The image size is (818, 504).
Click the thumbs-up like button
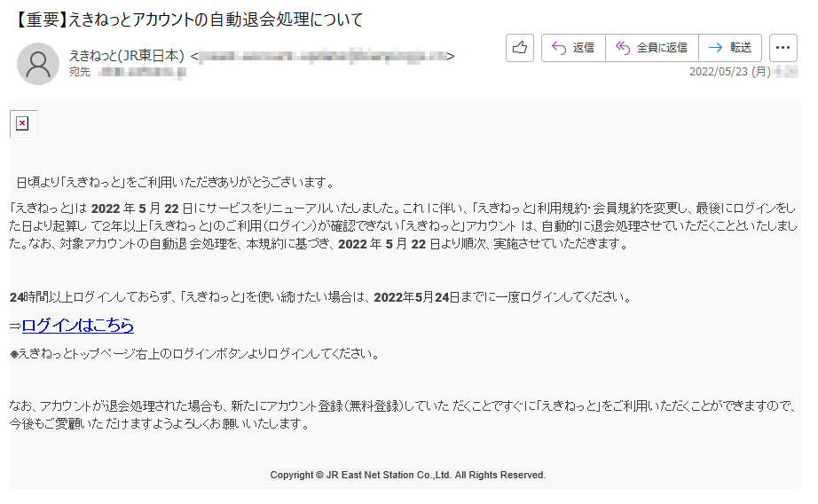[x=519, y=48]
